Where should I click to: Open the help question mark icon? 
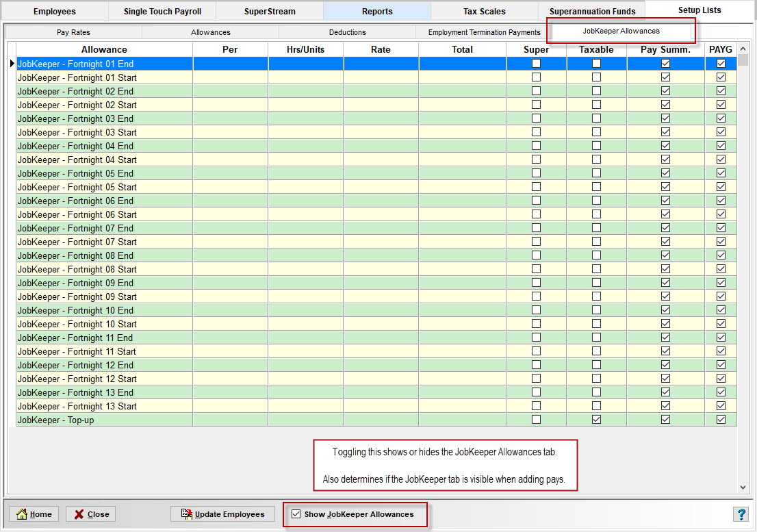click(x=741, y=514)
